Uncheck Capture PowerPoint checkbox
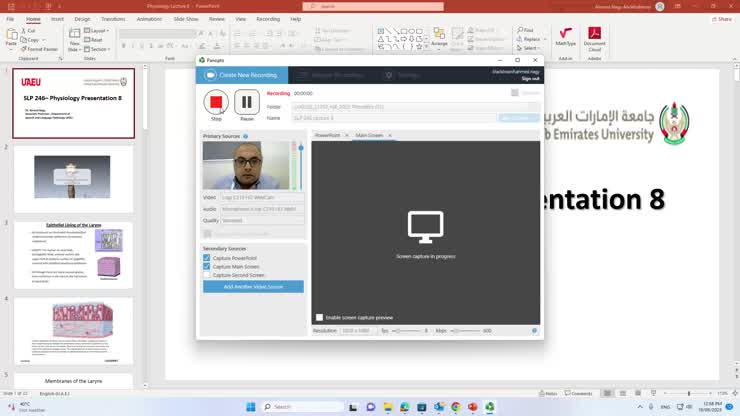 point(207,258)
